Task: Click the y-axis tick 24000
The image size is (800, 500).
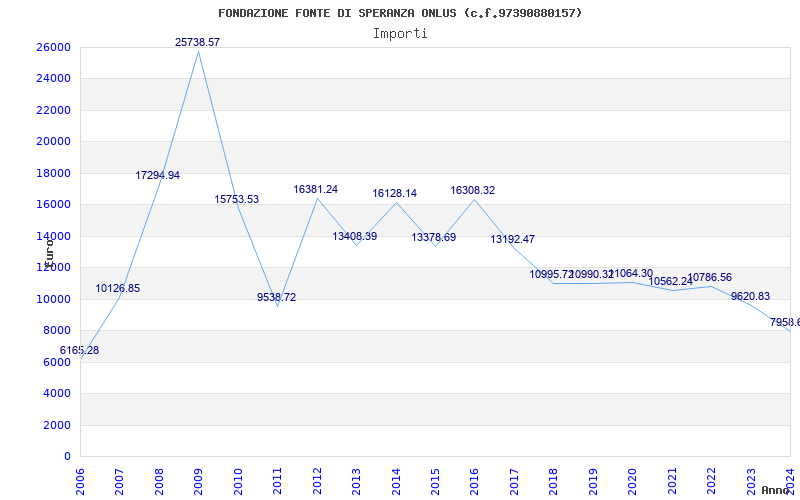Action: coord(53,79)
